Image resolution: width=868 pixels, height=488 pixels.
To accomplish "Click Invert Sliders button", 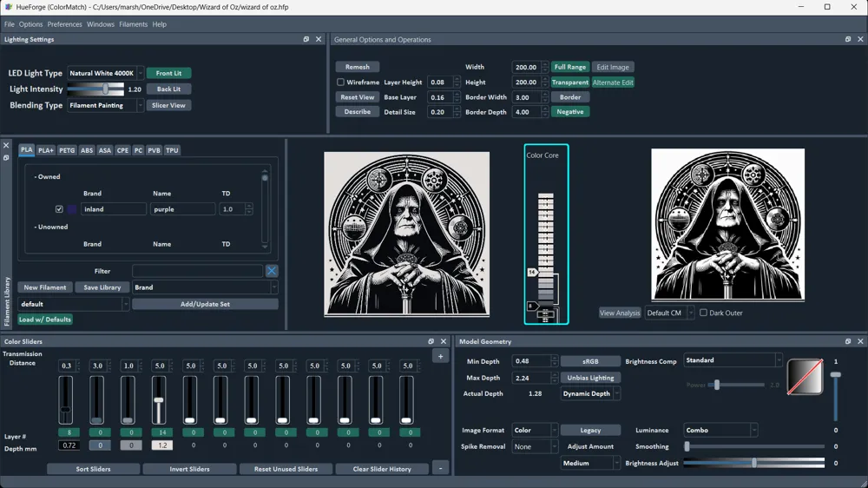I will (x=189, y=469).
